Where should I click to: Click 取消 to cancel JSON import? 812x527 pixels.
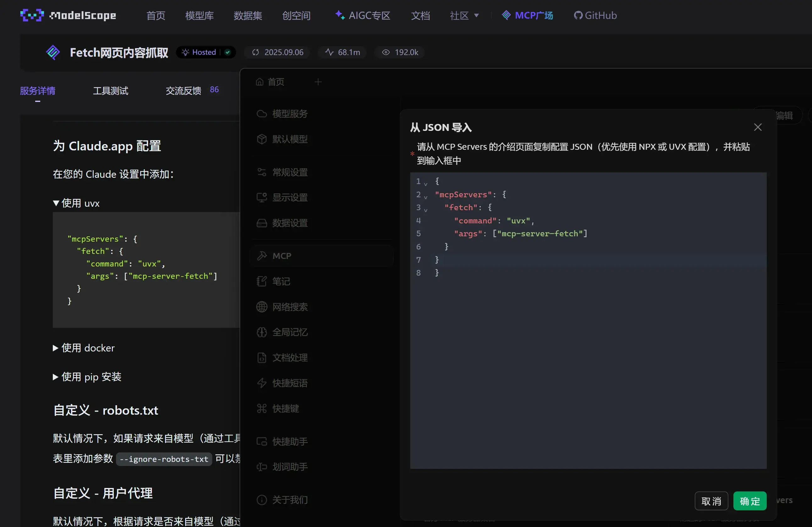[711, 501]
